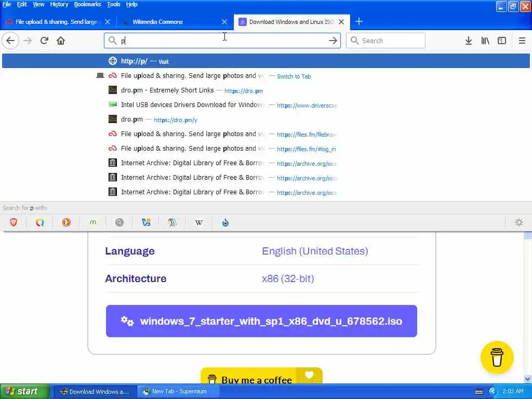532x399 pixels.
Task: Open the Edit menu
Action: [22, 4]
